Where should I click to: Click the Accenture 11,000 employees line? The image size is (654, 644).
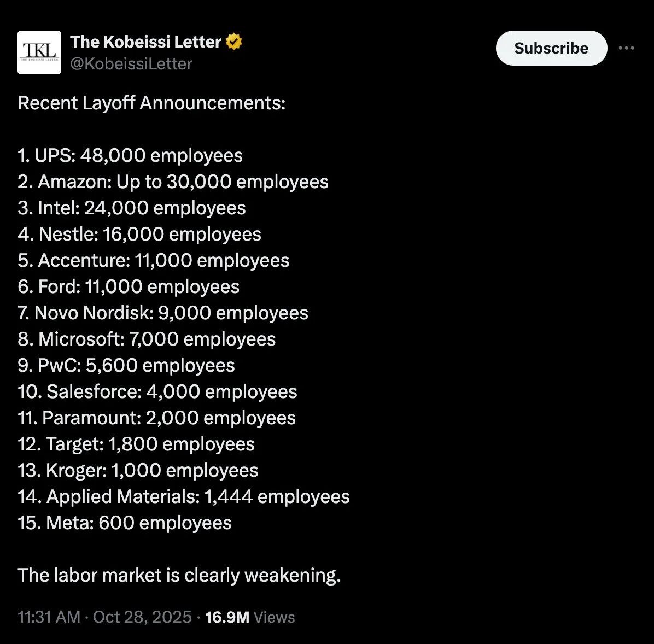click(153, 260)
